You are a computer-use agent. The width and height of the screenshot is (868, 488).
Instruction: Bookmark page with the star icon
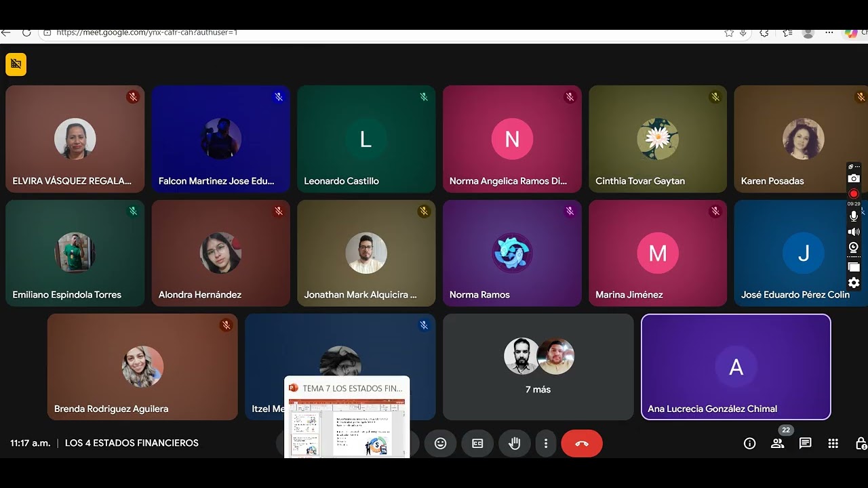729,33
